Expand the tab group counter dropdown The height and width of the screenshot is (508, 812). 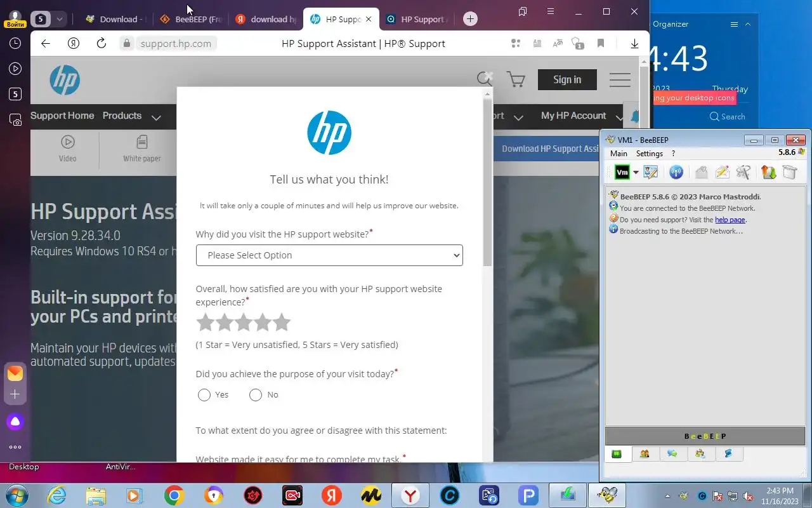point(59,19)
